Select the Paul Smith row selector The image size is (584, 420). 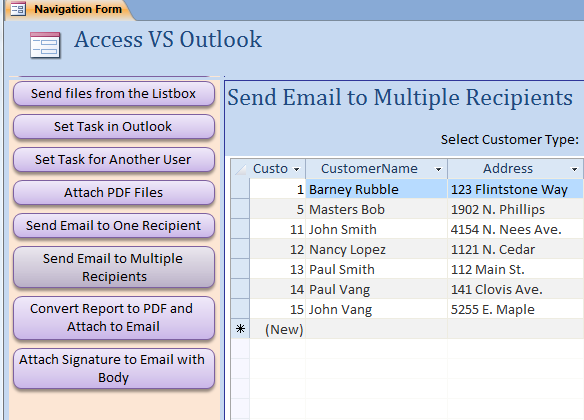[240, 269]
